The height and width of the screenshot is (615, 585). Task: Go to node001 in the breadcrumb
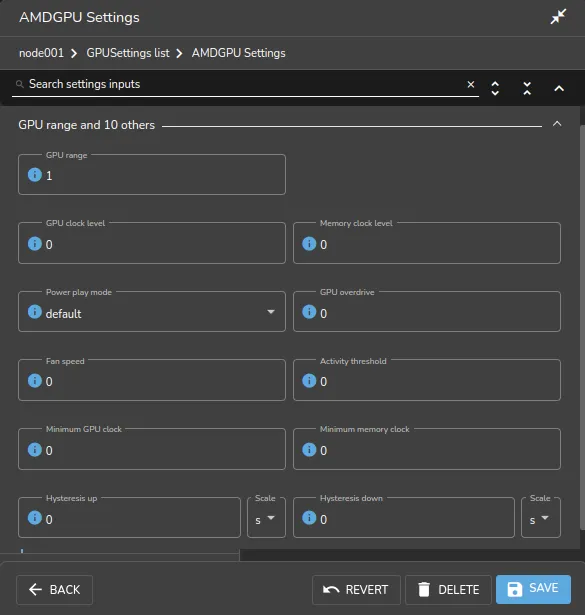pyautogui.click(x=41, y=53)
